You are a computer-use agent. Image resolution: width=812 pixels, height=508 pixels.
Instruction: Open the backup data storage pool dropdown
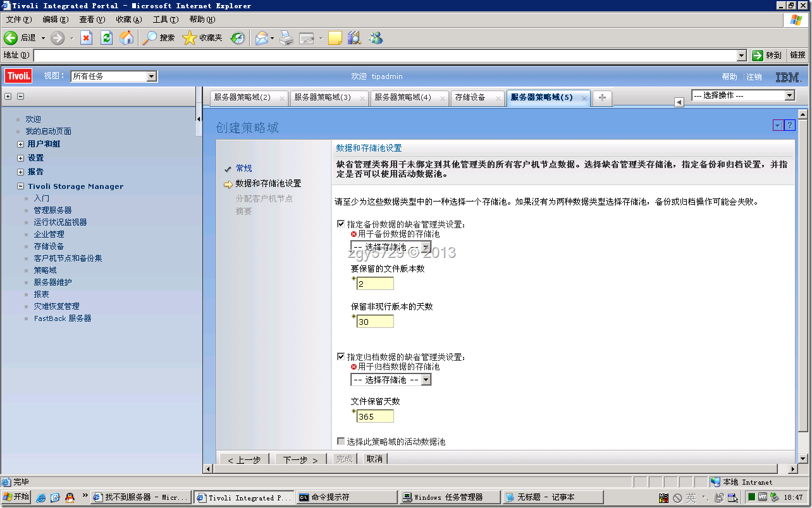tap(391, 247)
